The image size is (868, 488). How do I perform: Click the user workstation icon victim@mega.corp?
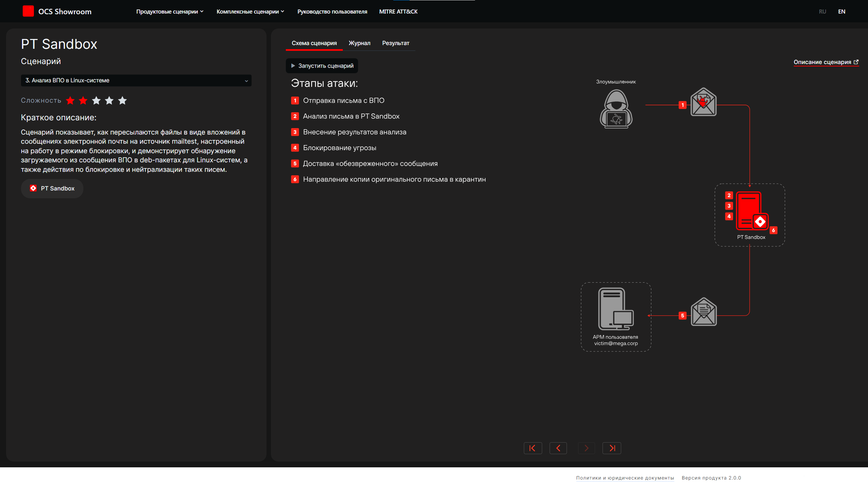tap(616, 309)
